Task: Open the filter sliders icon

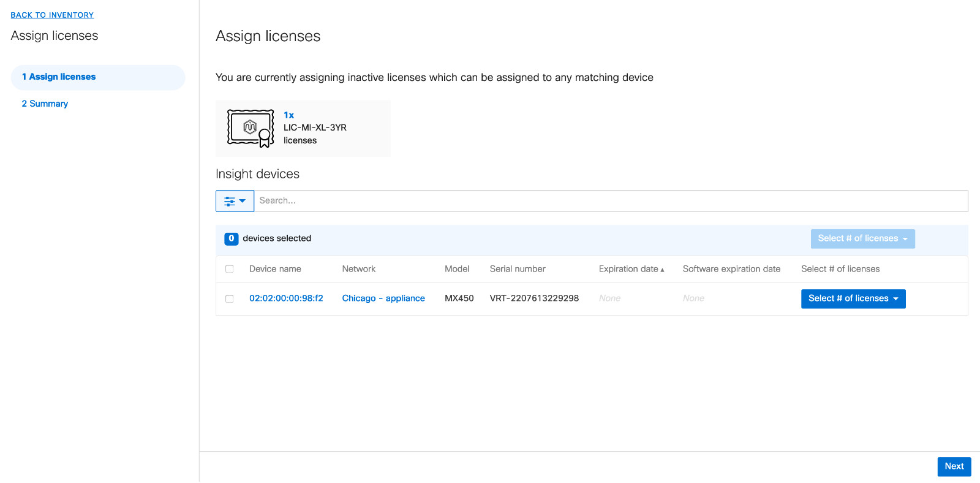Action: [230, 201]
